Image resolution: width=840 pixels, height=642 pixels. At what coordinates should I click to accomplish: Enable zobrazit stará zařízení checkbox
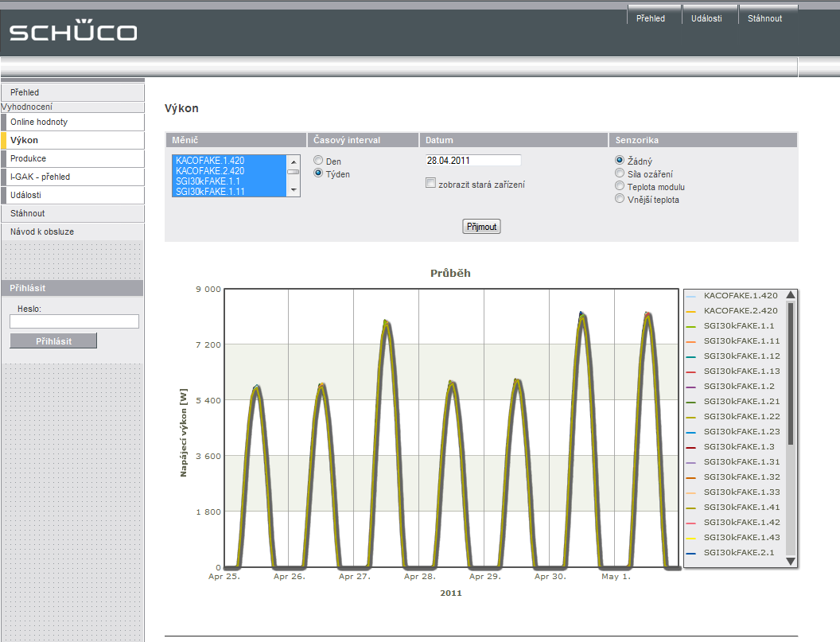point(430,183)
